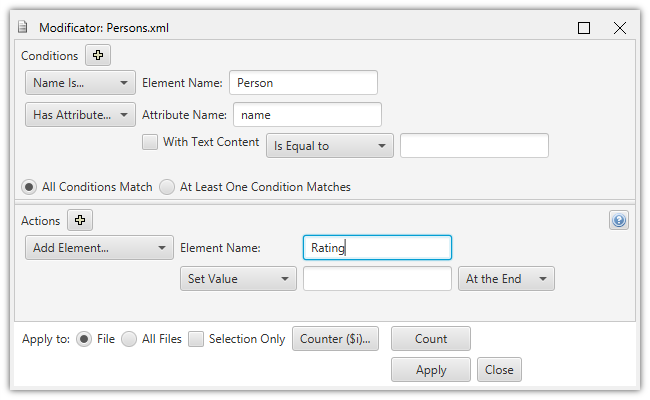650x400 pixels.
Task: Open the Name Is... condition dropdown
Action: (x=80, y=83)
